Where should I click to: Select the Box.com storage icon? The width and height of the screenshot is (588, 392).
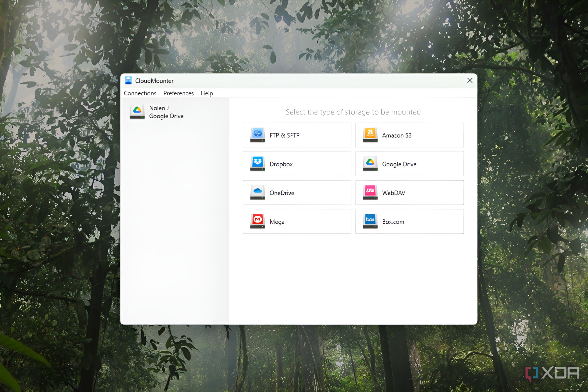[370, 221]
